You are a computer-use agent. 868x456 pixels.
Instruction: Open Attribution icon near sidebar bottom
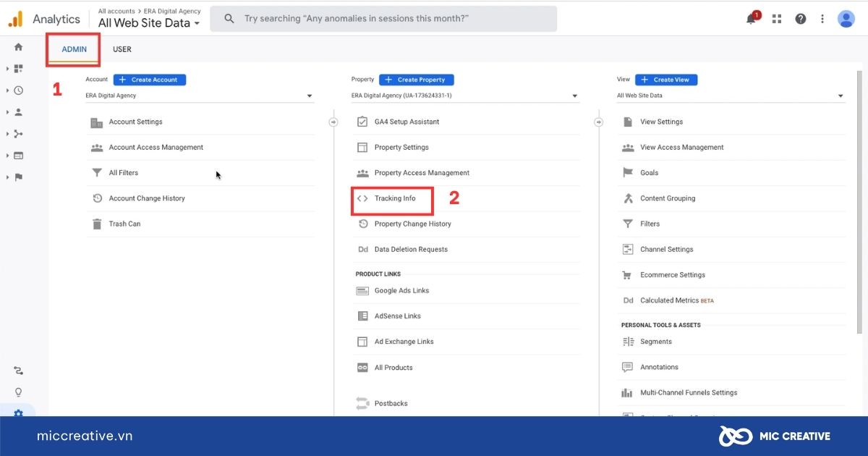(19, 371)
